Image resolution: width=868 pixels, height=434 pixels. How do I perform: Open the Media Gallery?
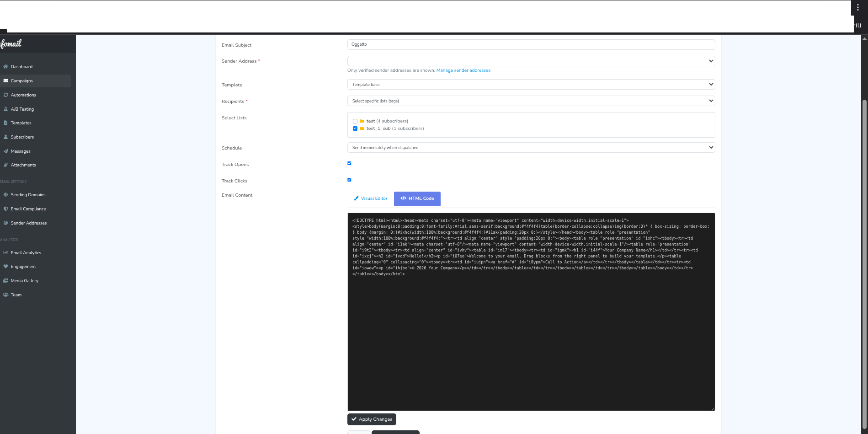[x=24, y=280]
